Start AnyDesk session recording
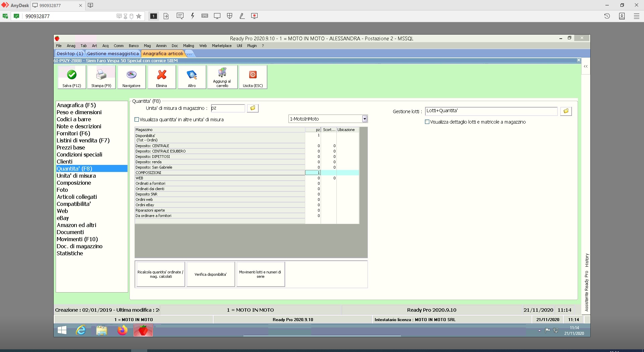 [254, 16]
